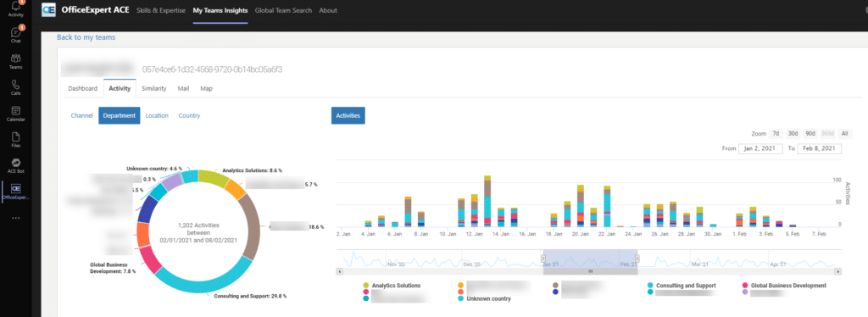Group chart by Channel
868x317 pixels.
(x=82, y=115)
